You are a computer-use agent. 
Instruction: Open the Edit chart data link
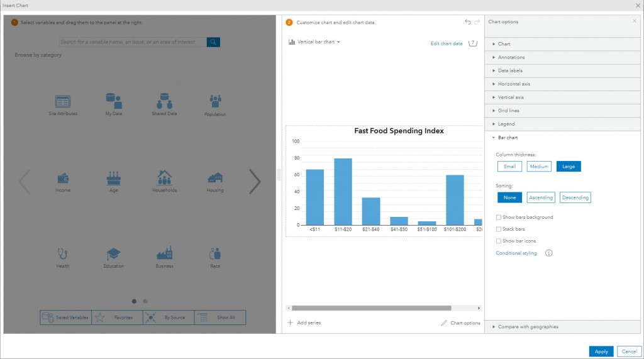pyautogui.click(x=446, y=43)
